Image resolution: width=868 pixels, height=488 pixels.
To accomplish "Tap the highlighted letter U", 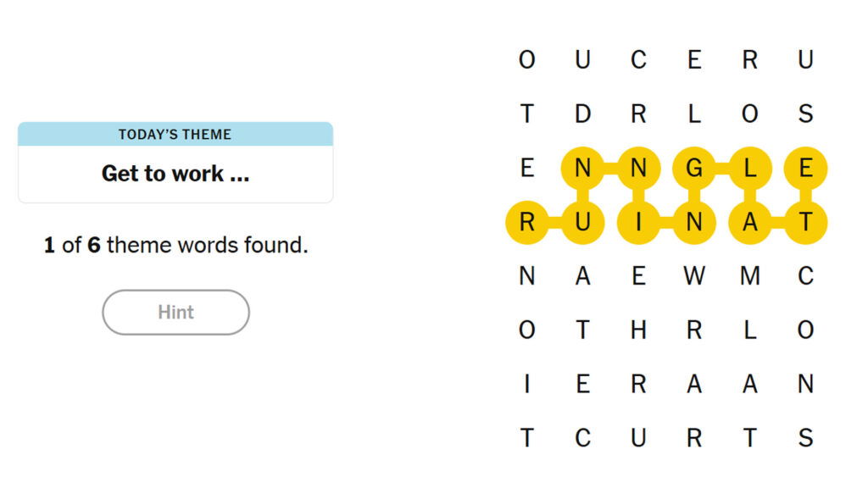I will coord(582,222).
